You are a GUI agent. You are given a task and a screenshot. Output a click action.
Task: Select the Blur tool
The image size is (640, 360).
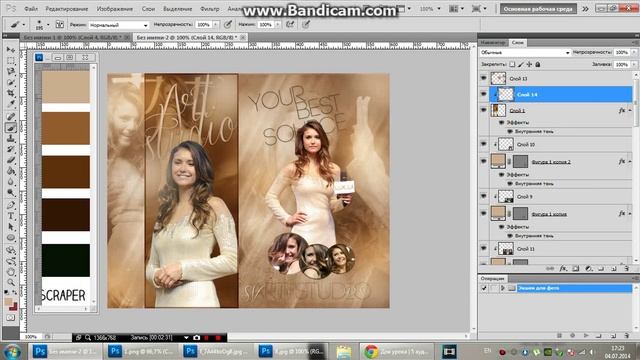coord(11,182)
